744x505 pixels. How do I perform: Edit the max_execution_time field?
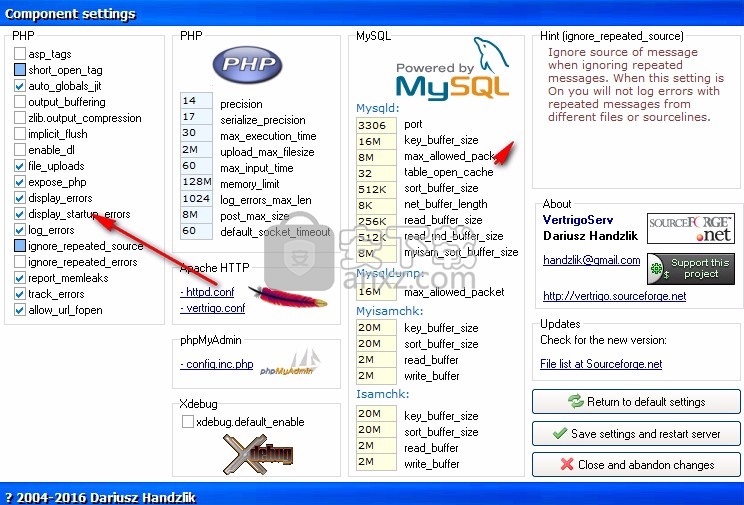(x=196, y=133)
